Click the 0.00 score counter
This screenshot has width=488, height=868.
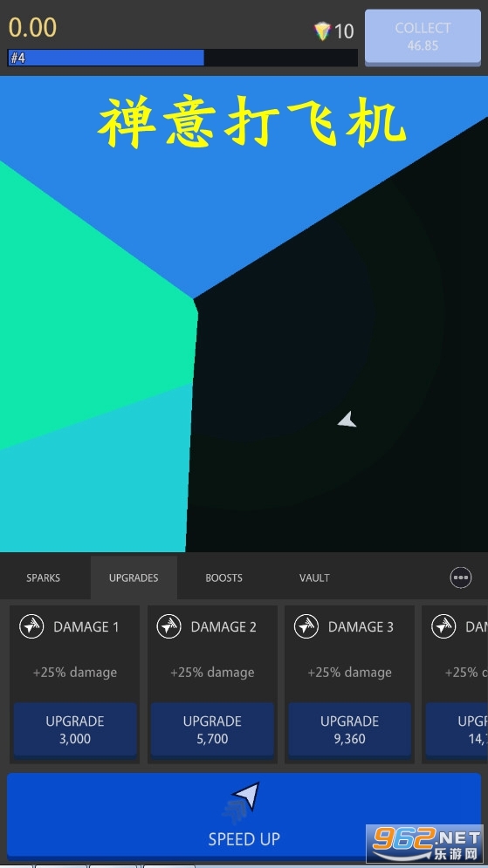point(32,28)
